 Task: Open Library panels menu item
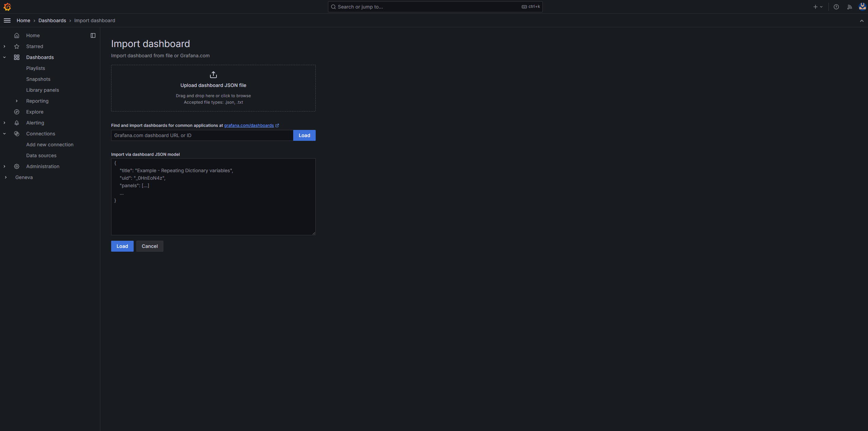(x=43, y=90)
